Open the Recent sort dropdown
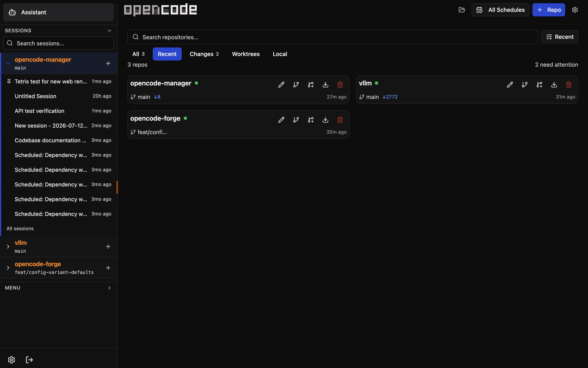Image resolution: width=588 pixels, height=368 pixels. (560, 37)
